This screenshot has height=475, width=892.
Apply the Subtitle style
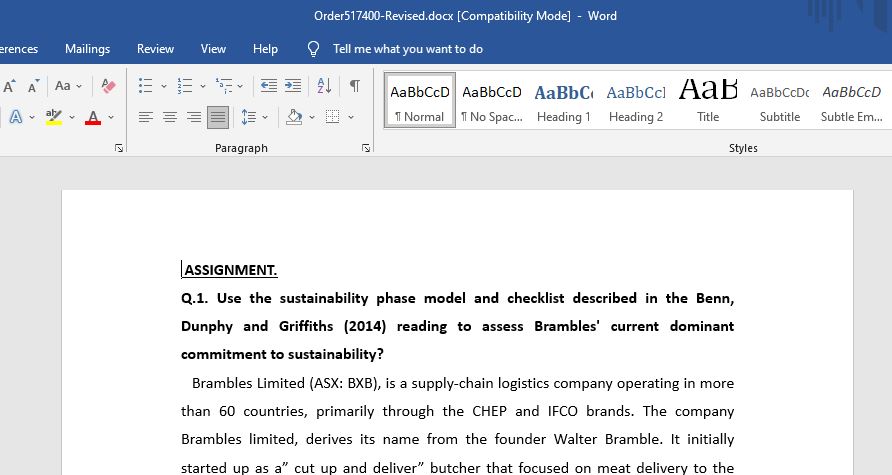[x=780, y=100]
